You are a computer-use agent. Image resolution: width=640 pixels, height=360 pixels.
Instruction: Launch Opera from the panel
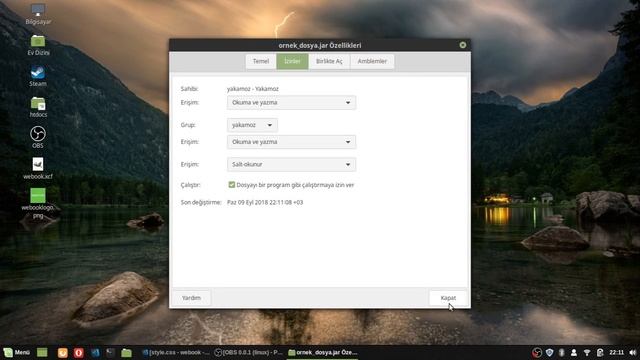point(78,352)
